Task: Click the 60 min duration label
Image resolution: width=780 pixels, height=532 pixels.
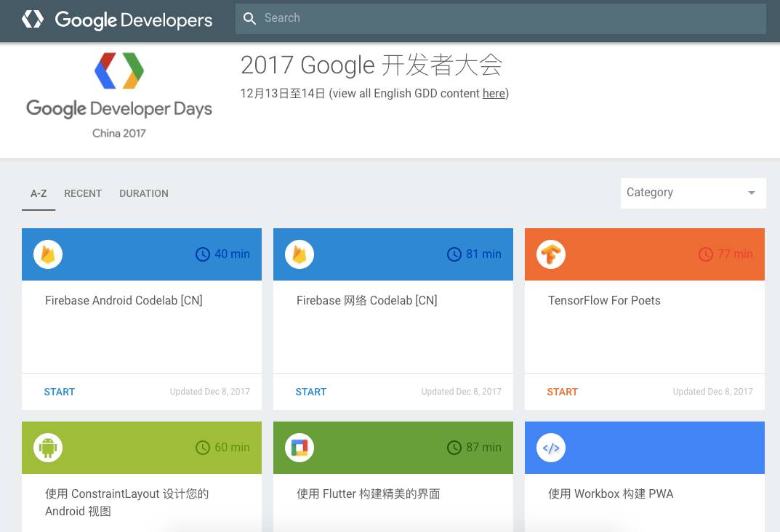Action: (232, 448)
